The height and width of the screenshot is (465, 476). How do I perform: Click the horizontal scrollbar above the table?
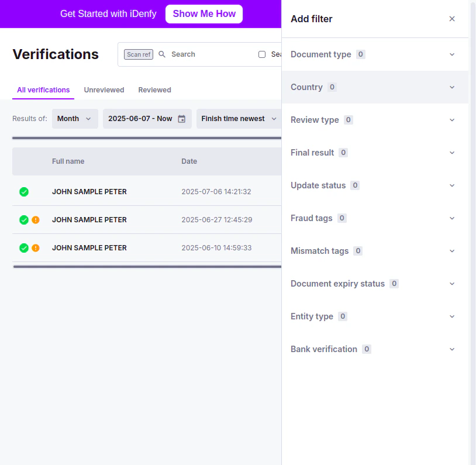pyautogui.click(x=147, y=138)
